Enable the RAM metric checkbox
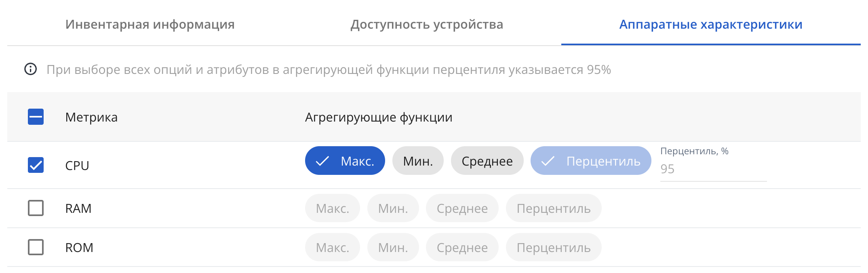 point(36,208)
